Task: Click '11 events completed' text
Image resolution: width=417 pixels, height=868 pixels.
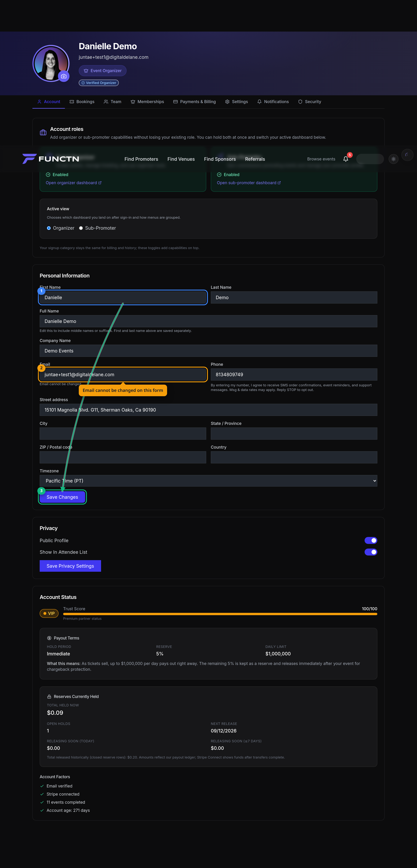Action: [66, 802]
